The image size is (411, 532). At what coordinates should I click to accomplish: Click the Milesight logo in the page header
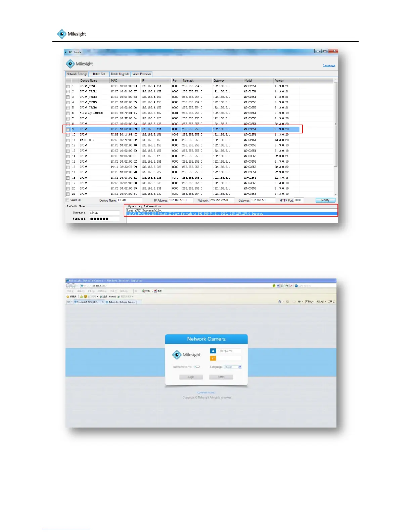(72, 34)
